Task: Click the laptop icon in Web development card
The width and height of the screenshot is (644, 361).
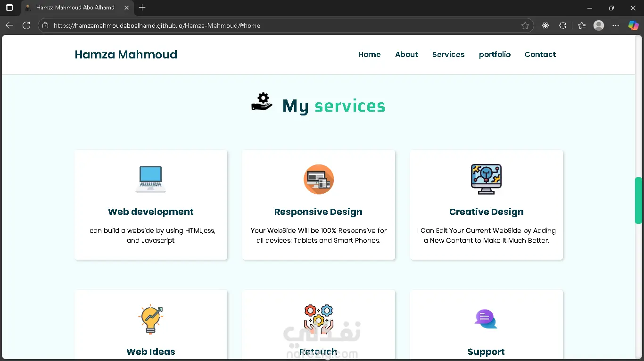Action: click(x=151, y=179)
